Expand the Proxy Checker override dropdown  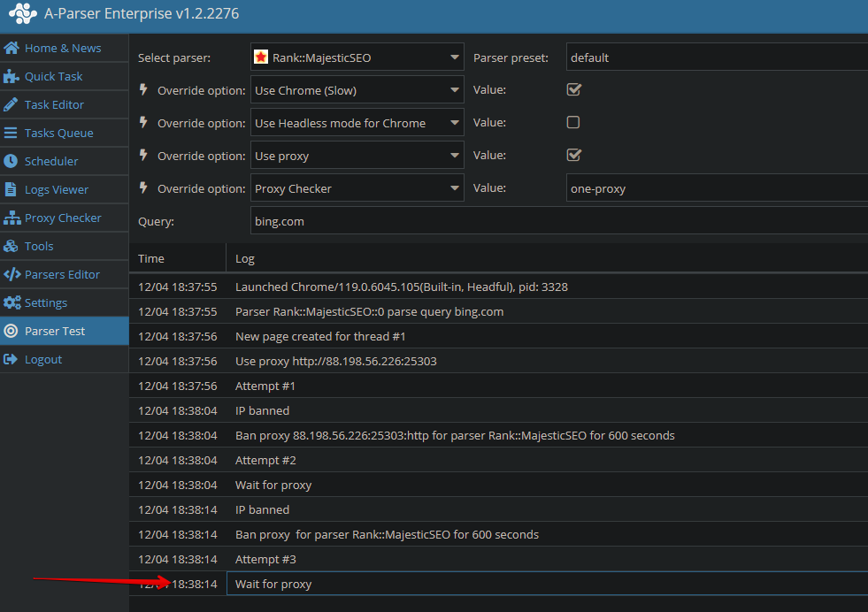357,188
